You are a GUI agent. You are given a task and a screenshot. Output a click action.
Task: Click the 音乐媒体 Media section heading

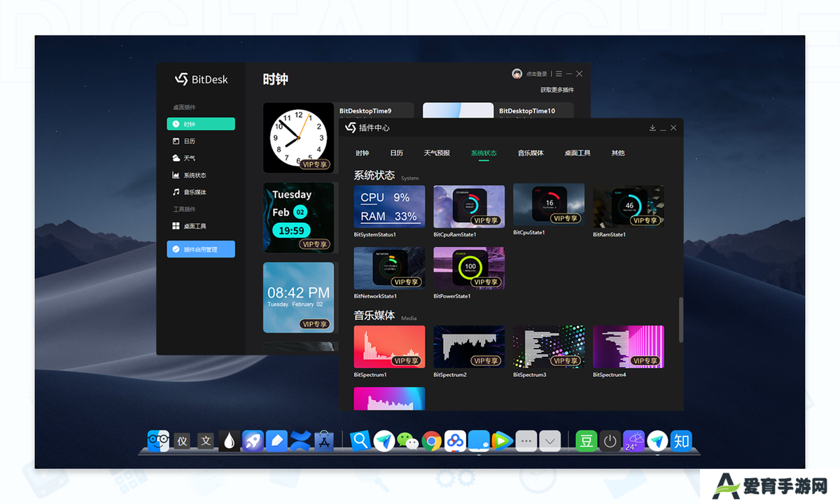point(385,316)
